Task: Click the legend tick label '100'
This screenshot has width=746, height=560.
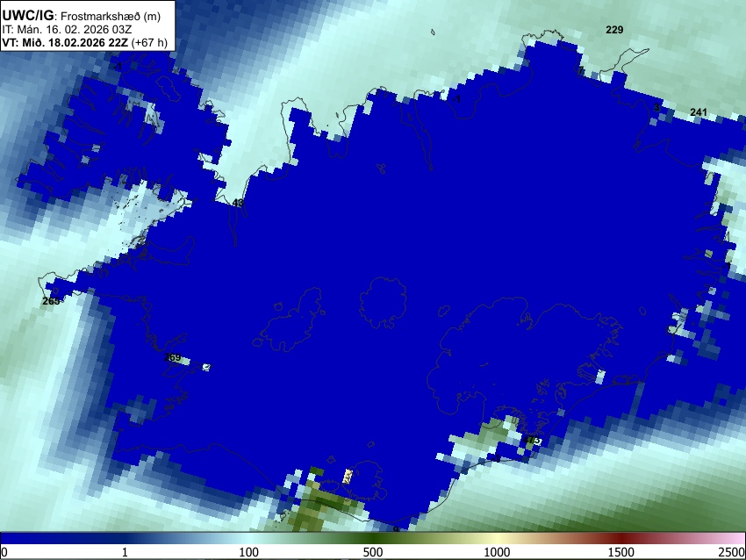Action: (x=249, y=552)
